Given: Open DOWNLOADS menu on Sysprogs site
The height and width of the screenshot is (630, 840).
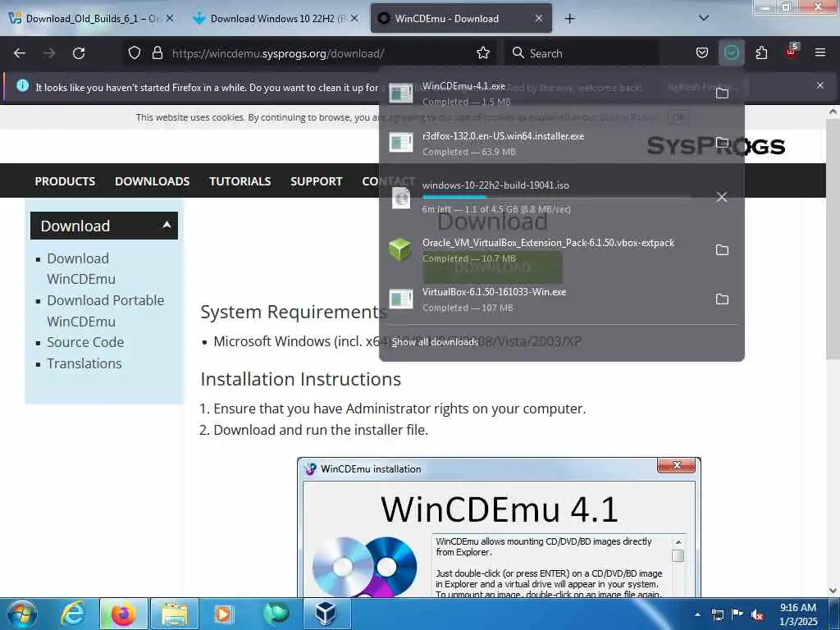Looking at the screenshot, I should point(152,181).
